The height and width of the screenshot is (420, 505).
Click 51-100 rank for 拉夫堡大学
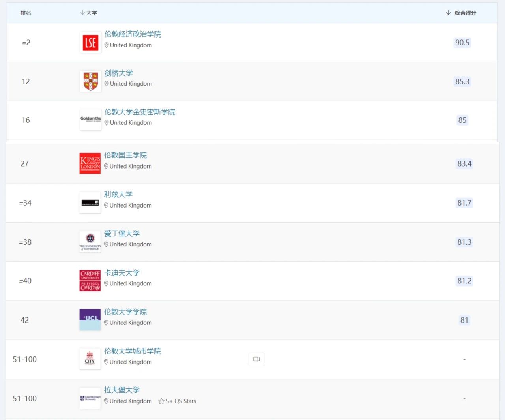24,398
